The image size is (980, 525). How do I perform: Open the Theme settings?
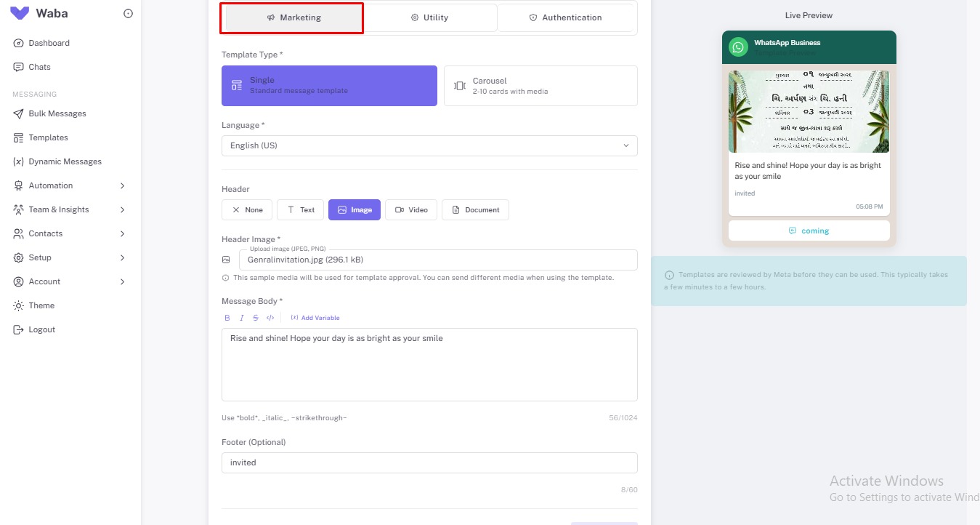coord(41,305)
